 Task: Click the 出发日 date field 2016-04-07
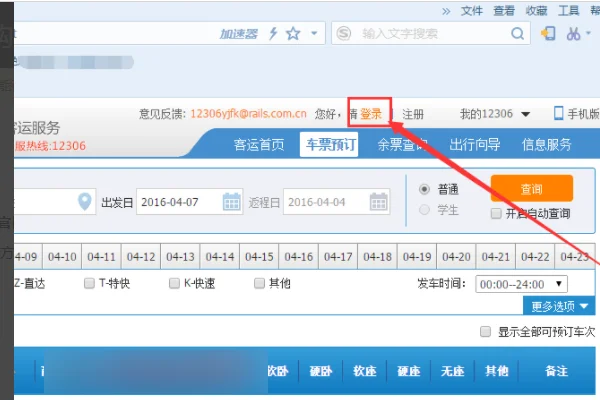click(x=189, y=202)
